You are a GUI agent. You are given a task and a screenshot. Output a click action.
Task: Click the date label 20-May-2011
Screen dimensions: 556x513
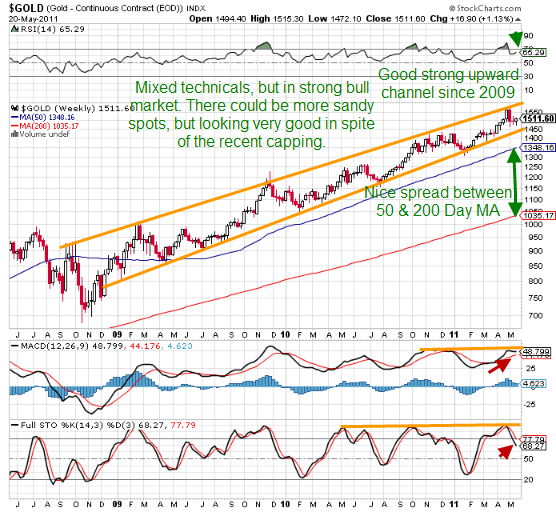[x=33, y=19]
